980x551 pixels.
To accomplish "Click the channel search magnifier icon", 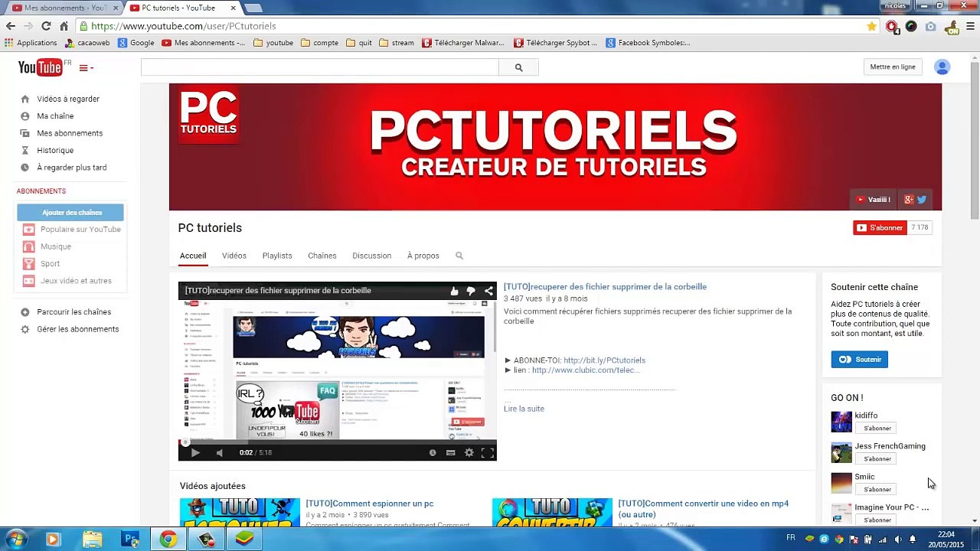I will coord(459,256).
